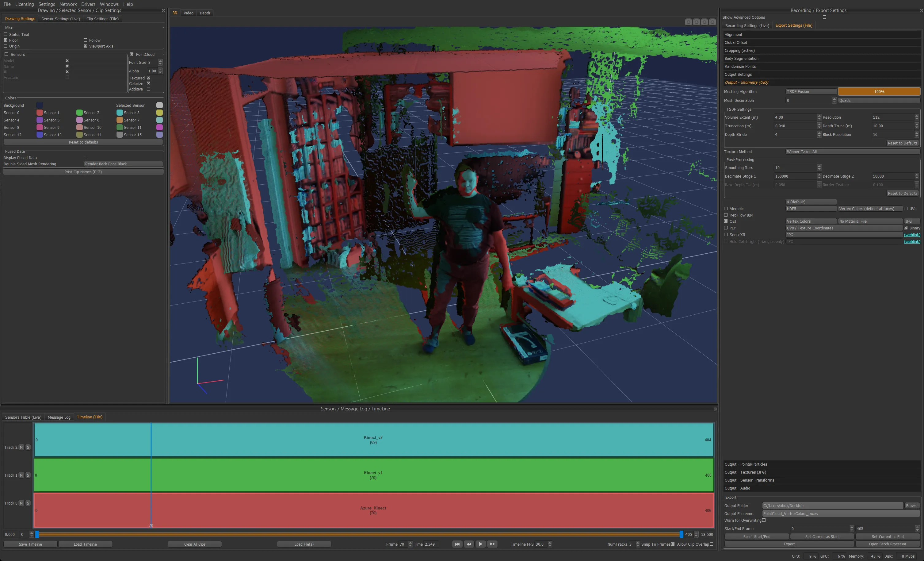924x561 pixels.
Task: Uncheck the Textured point cloud option
Action: coord(148,78)
